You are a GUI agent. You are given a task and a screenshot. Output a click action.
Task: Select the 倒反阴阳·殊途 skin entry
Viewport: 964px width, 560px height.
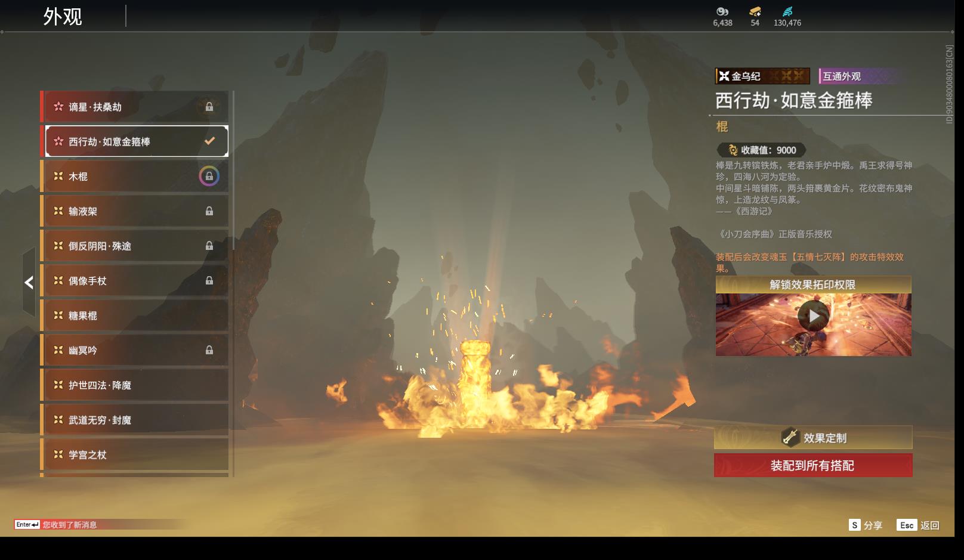click(135, 246)
